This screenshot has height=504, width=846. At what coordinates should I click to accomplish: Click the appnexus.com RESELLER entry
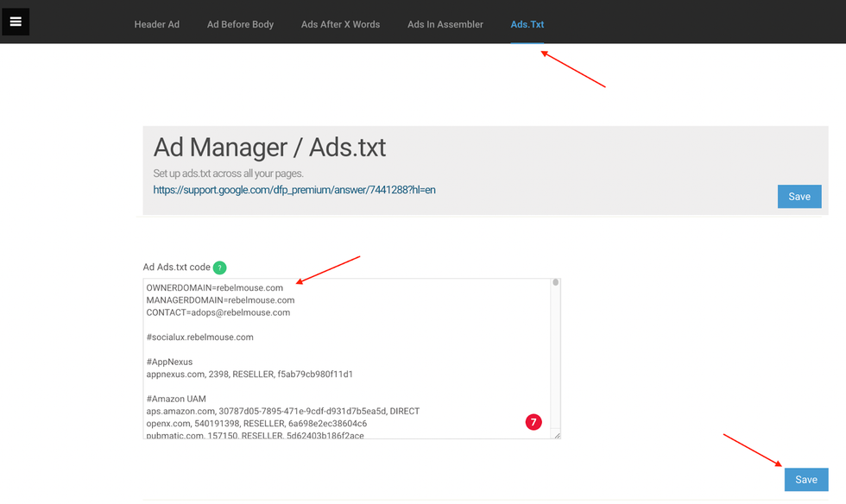[249, 375]
